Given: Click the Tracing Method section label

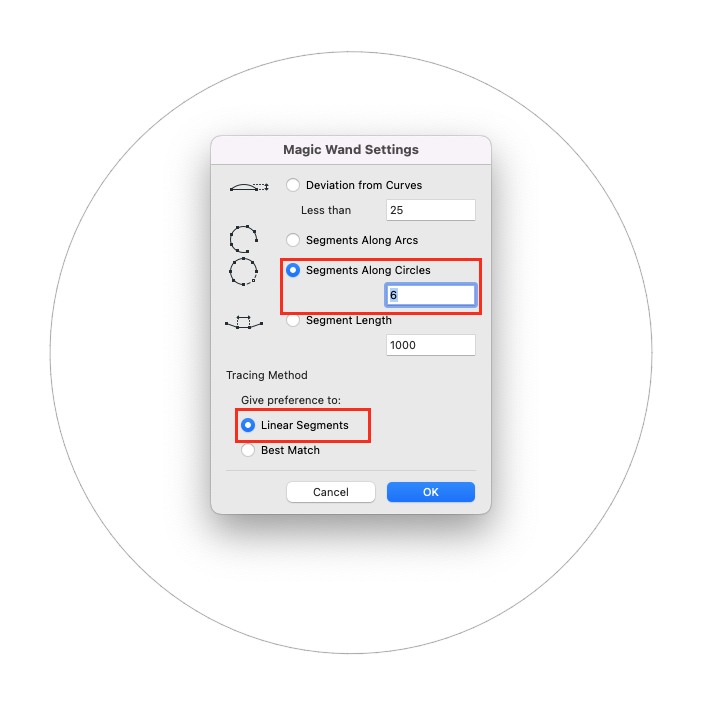Looking at the screenshot, I should coord(267,375).
